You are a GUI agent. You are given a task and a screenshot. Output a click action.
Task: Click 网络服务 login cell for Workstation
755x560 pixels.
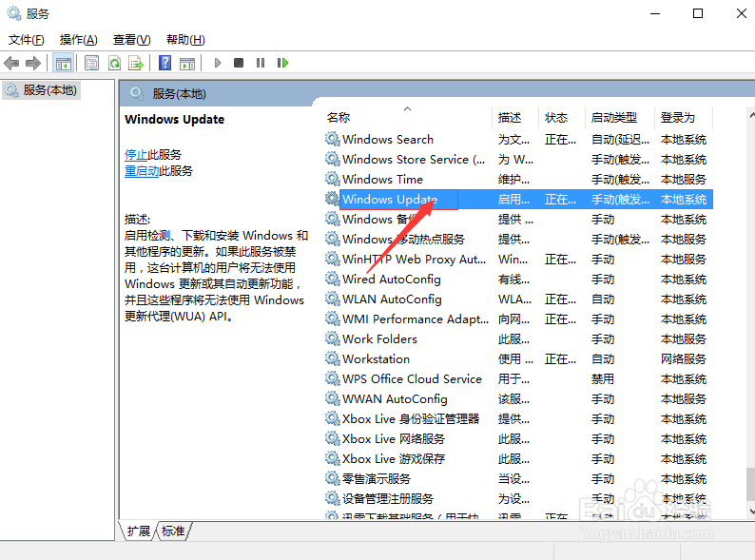pos(684,359)
